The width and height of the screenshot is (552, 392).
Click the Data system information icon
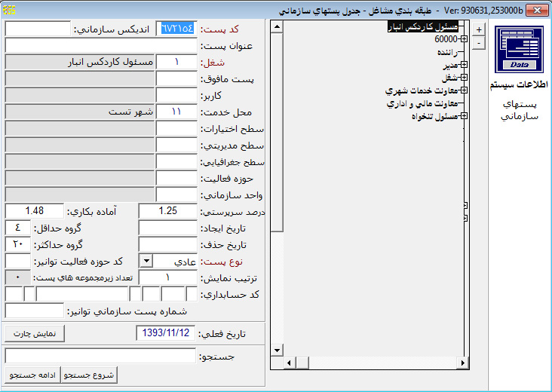(519, 49)
